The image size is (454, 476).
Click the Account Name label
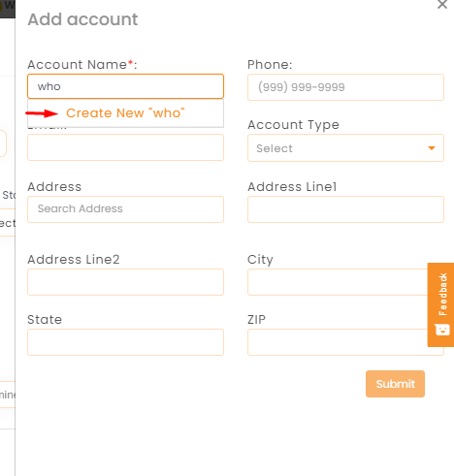(82, 65)
